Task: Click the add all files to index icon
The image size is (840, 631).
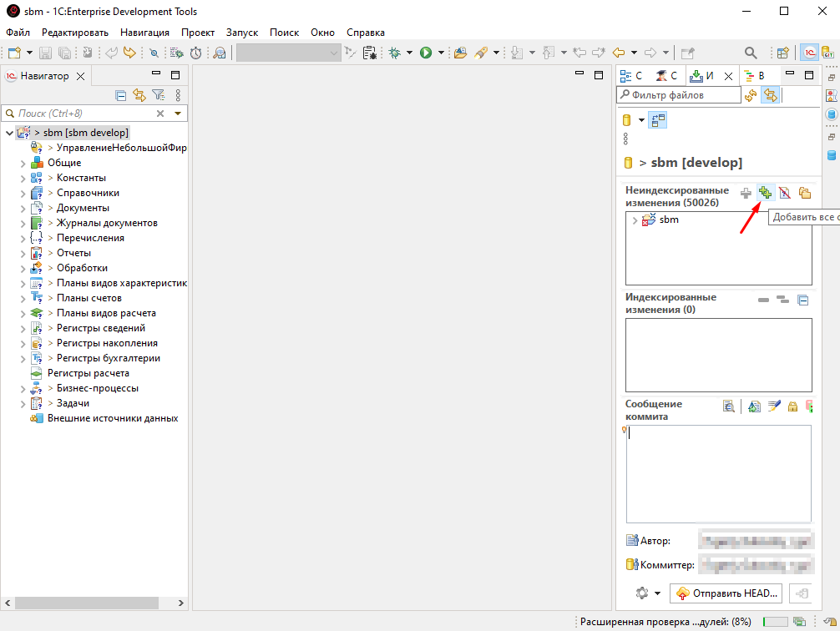Action: click(765, 193)
